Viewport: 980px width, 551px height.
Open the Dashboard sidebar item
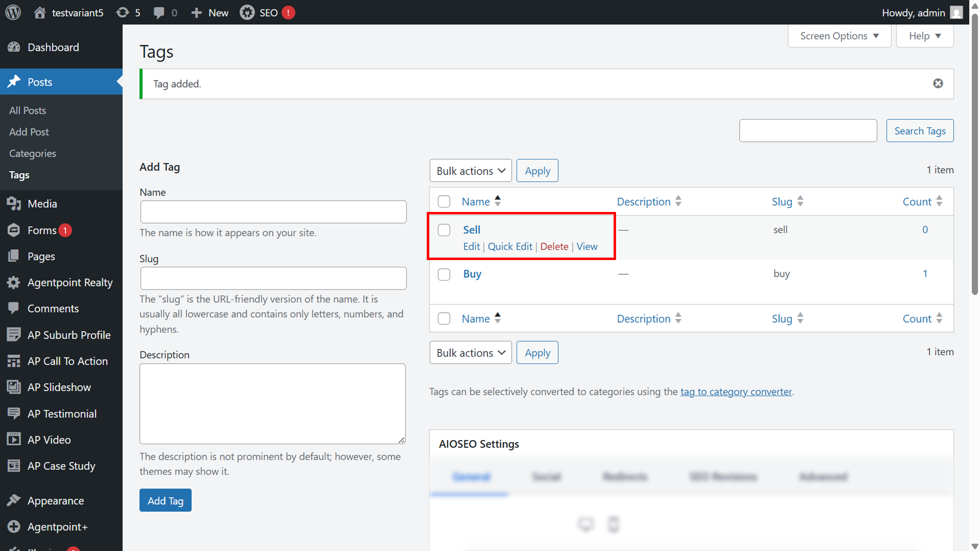click(61, 47)
